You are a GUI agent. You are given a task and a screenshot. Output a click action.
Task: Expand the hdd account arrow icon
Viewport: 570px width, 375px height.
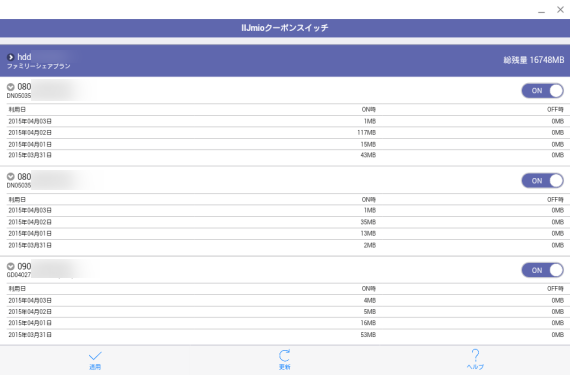tap(11, 57)
